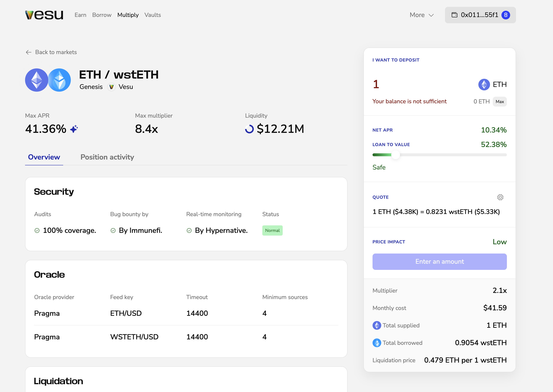Image resolution: width=553 pixels, height=392 pixels.
Task: Click the wstETH icon beside Total borrowed
Action: [377, 343]
